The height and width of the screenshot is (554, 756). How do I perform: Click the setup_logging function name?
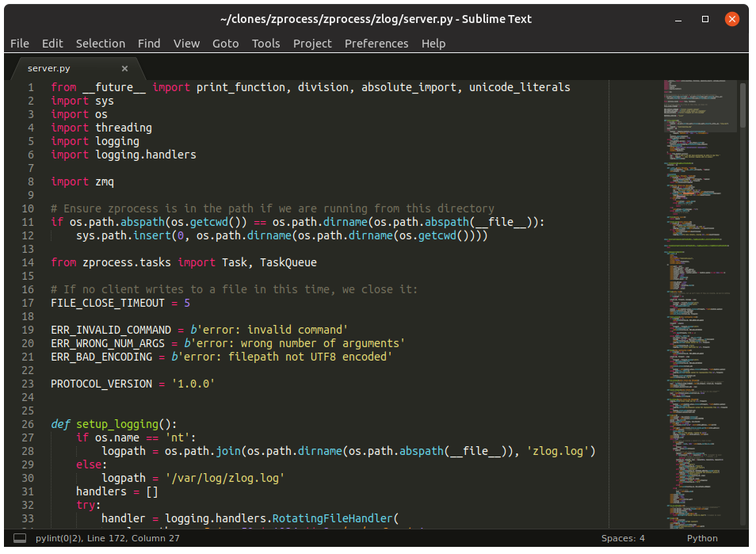tap(117, 424)
